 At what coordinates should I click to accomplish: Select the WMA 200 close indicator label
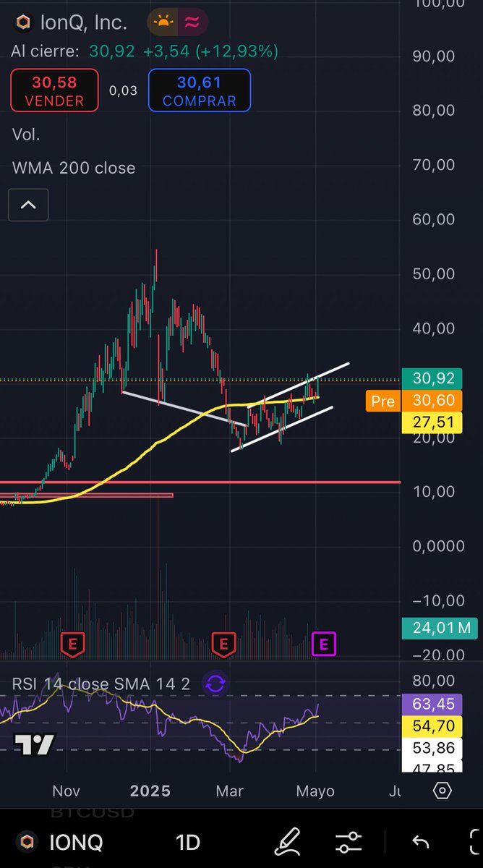coord(74,168)
